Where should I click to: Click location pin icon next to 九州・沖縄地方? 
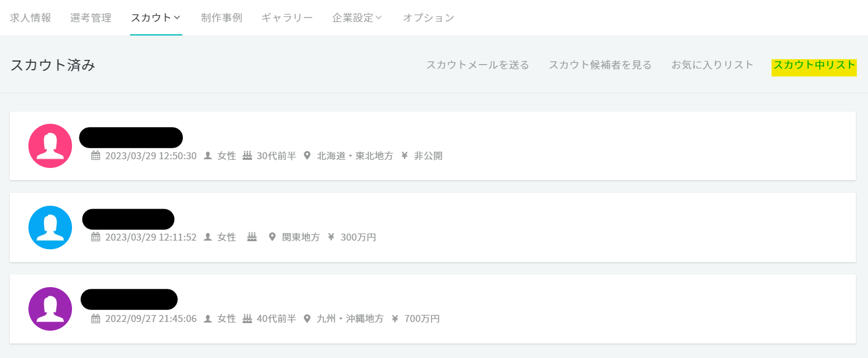tap(307, 318)
